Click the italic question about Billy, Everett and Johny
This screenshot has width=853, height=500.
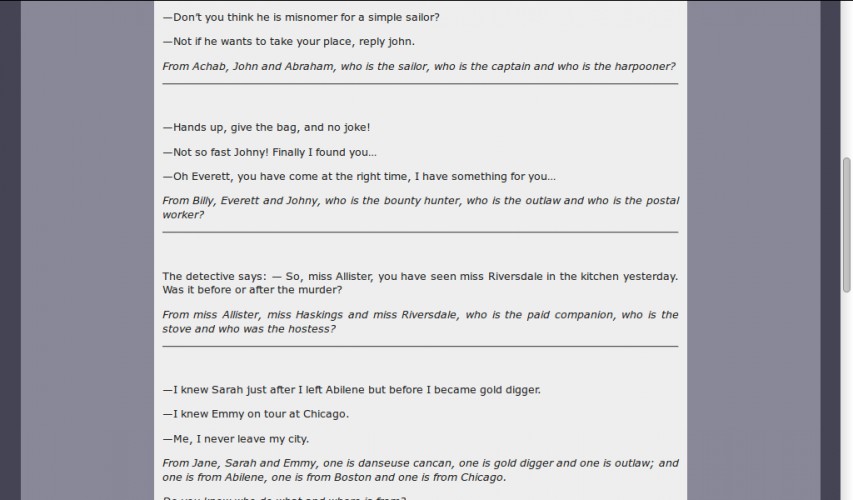pyautogui.click(x=421, y=207)
